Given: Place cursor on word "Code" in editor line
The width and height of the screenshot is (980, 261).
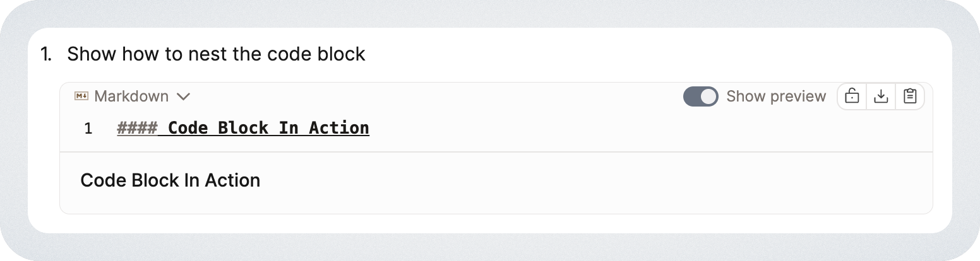Looking at the screenshot, I should 188,128.
